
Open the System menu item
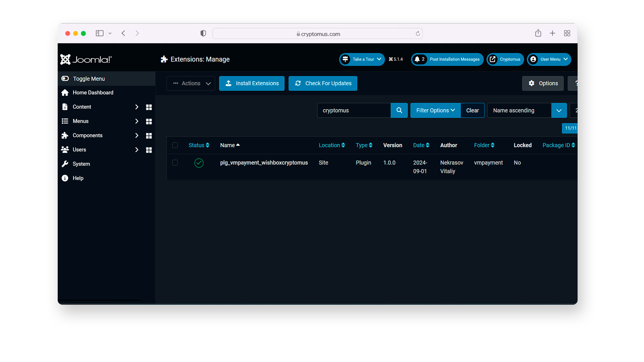click(82, 164)
